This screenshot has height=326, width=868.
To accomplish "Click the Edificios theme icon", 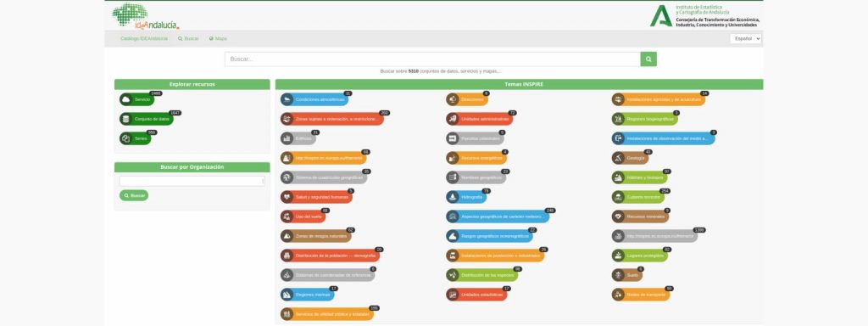I will (287, 138).
